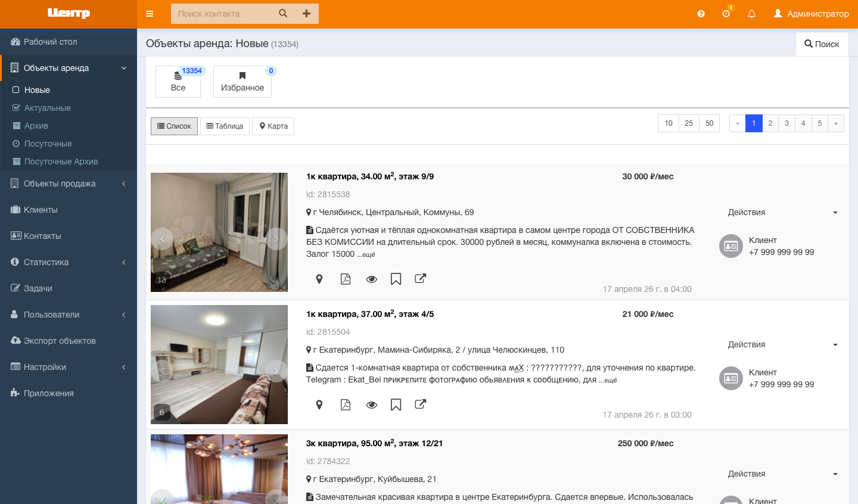Click the hamburger menu icon in header
This screenshot has height=504, width=858.
150,14
